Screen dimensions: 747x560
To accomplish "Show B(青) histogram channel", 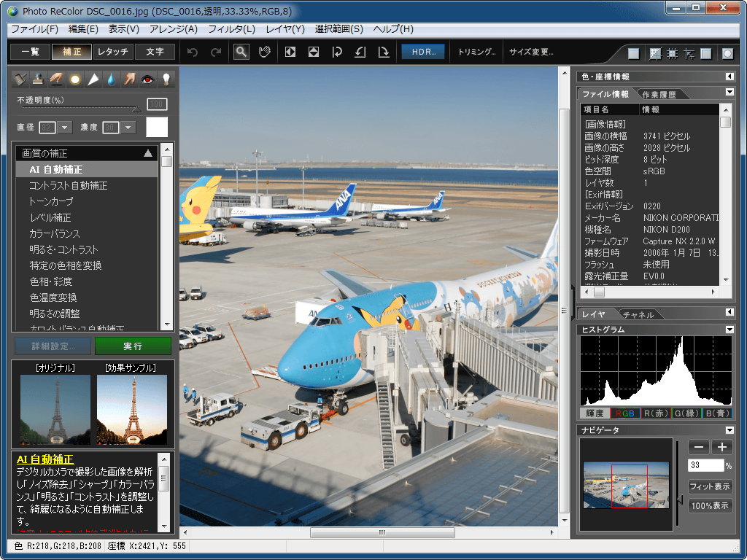I will 717,413.
